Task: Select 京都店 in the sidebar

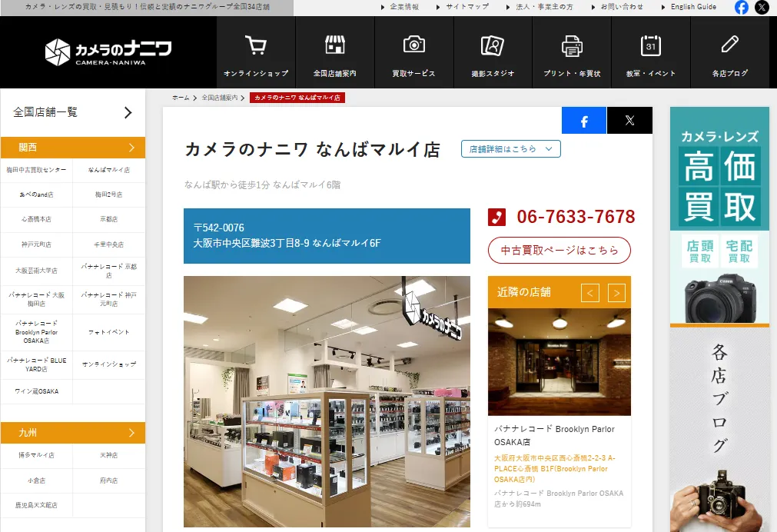Action: pos(109,219)
